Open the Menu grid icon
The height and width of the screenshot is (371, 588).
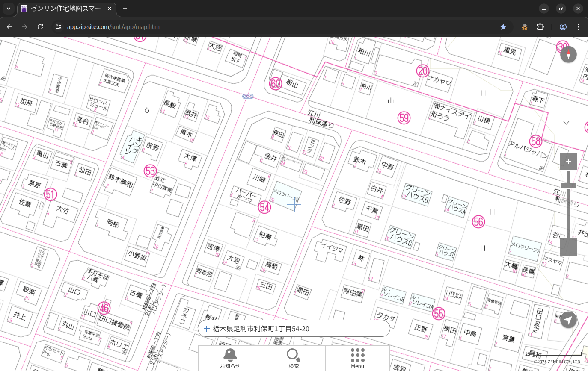357,358
